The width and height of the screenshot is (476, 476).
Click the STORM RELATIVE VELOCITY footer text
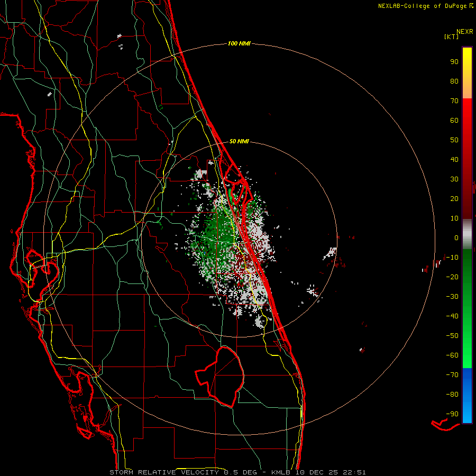tap(165, 472)
